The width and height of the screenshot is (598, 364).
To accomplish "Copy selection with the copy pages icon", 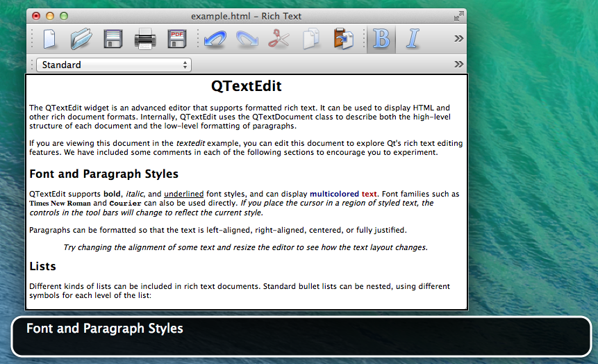I will [x=310, y=39].
